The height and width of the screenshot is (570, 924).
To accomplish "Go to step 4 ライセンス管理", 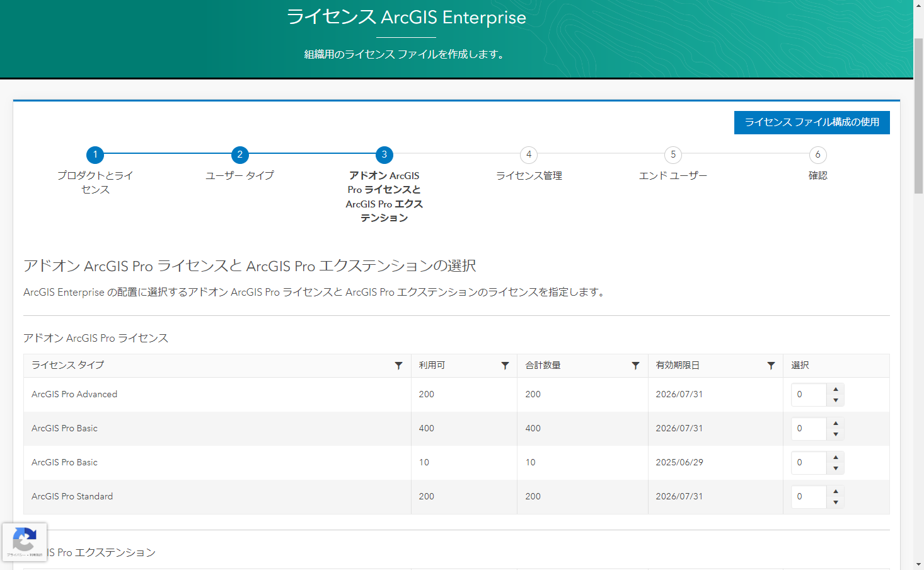I will (529, 154).
